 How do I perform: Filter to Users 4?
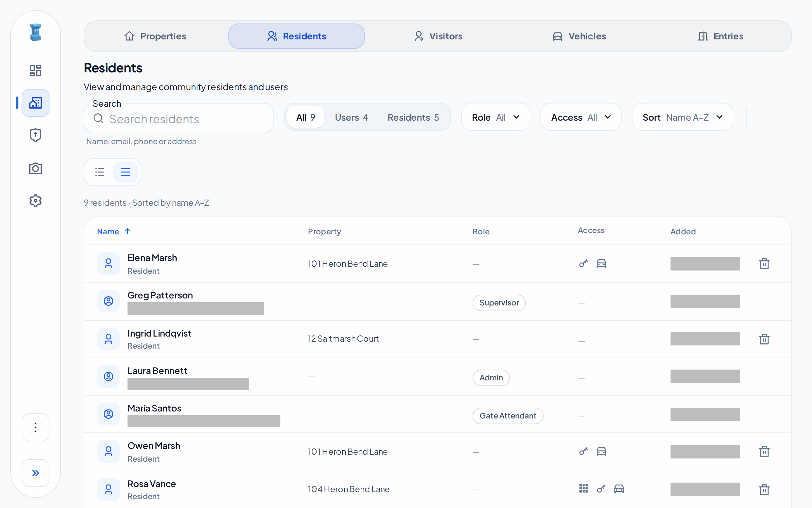pos(351,117)
